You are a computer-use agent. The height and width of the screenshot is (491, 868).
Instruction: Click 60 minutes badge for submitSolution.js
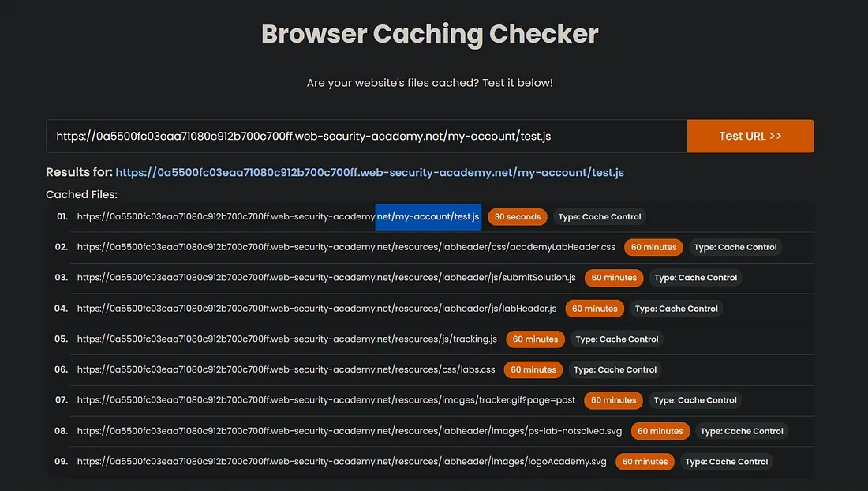614,277
